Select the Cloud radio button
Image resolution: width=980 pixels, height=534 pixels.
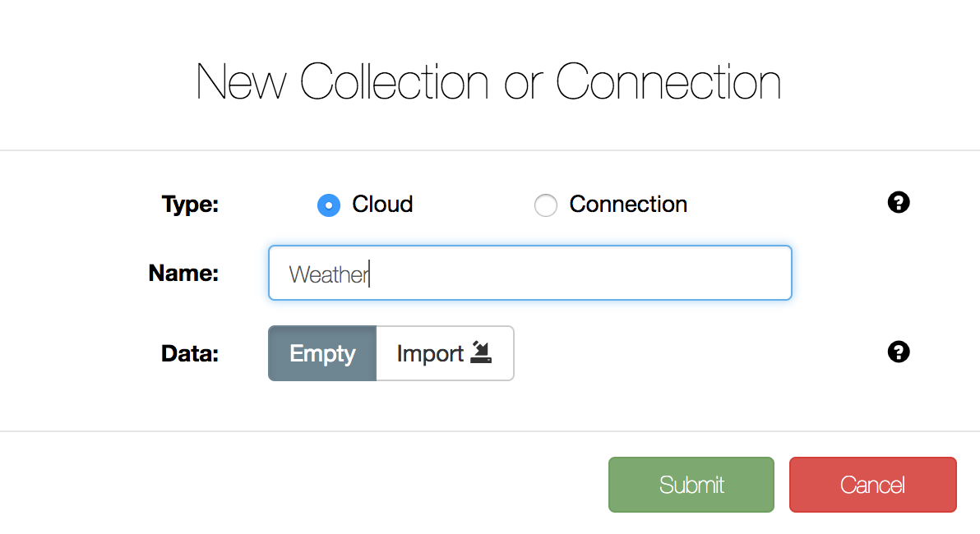pyautogui.click(x=329, y=205)
